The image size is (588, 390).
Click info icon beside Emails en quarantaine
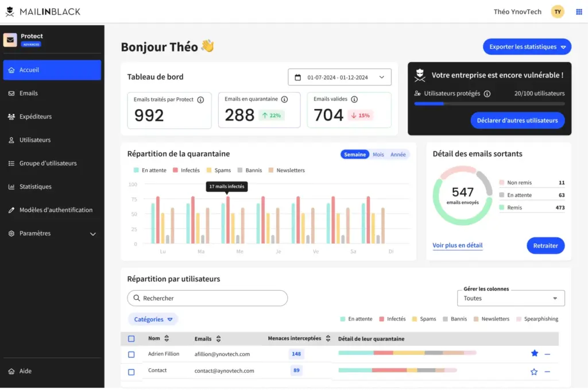point(284,99)
